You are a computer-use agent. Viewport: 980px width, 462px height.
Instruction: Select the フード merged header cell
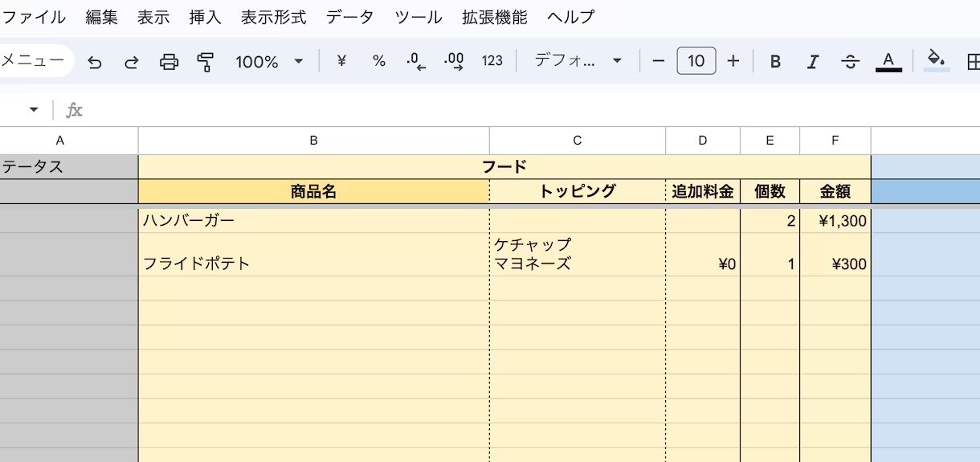point(504,167)
